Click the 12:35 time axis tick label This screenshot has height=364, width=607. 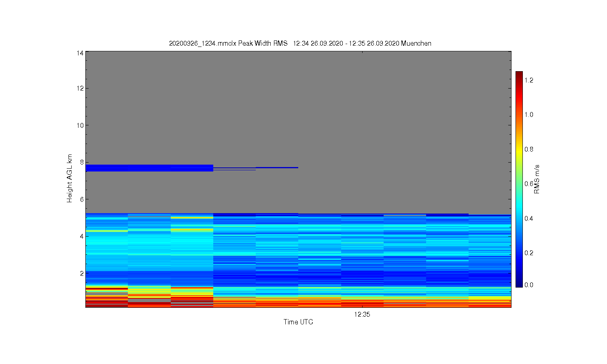[x=362, y=314]
